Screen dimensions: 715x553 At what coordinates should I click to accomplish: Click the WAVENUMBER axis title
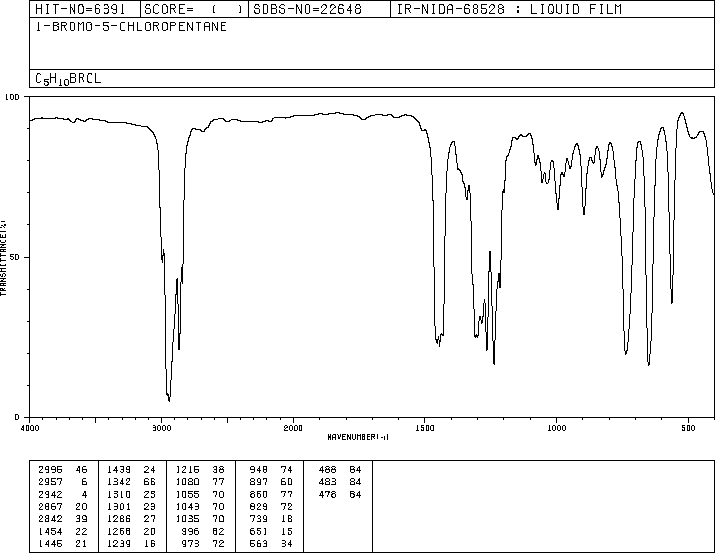pos(358,437)
